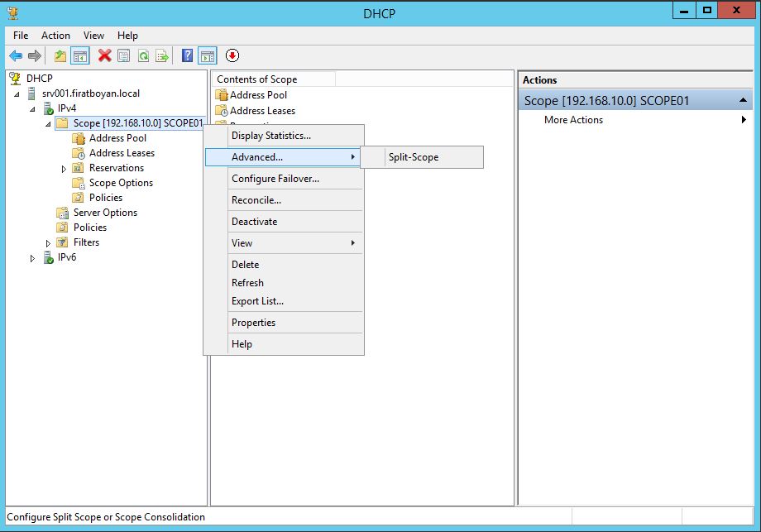Click the Server Options tree label
Screen dimensions: 761x532
[x=105, y=213]
